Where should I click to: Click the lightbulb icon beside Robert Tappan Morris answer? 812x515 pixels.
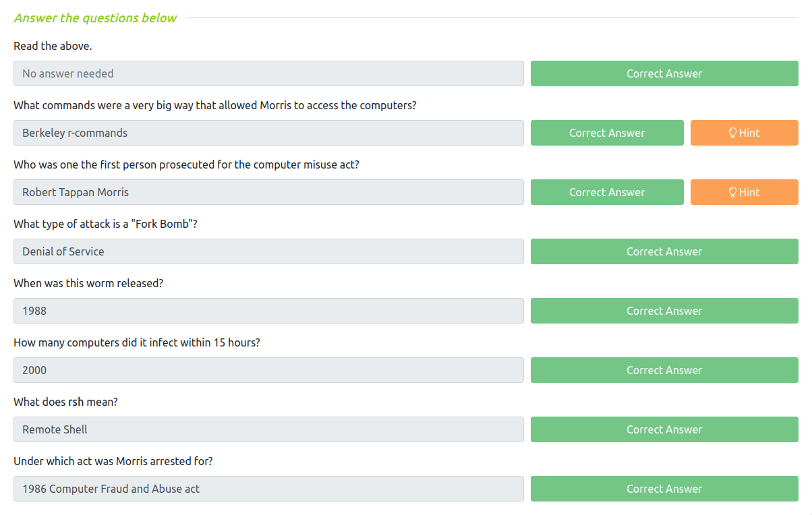pyautogui.click(x=732, y=192)
